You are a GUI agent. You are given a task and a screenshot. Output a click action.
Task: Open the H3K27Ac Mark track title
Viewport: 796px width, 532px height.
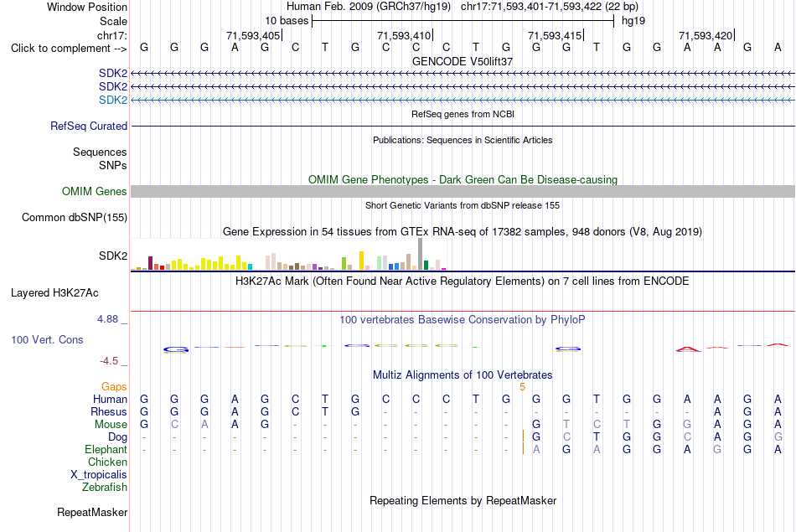[x=463, y=281]
